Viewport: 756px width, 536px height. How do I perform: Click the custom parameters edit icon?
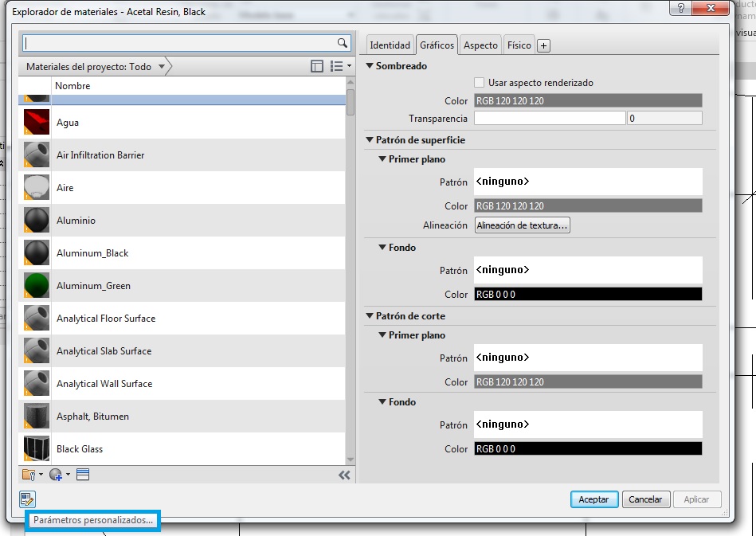pyautogui.click(x=27, y=499)
